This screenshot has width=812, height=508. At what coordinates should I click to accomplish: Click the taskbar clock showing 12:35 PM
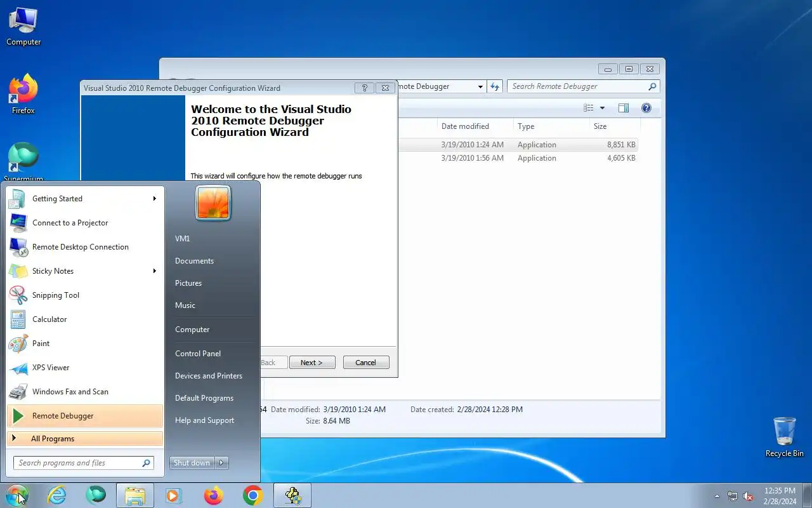780,496
